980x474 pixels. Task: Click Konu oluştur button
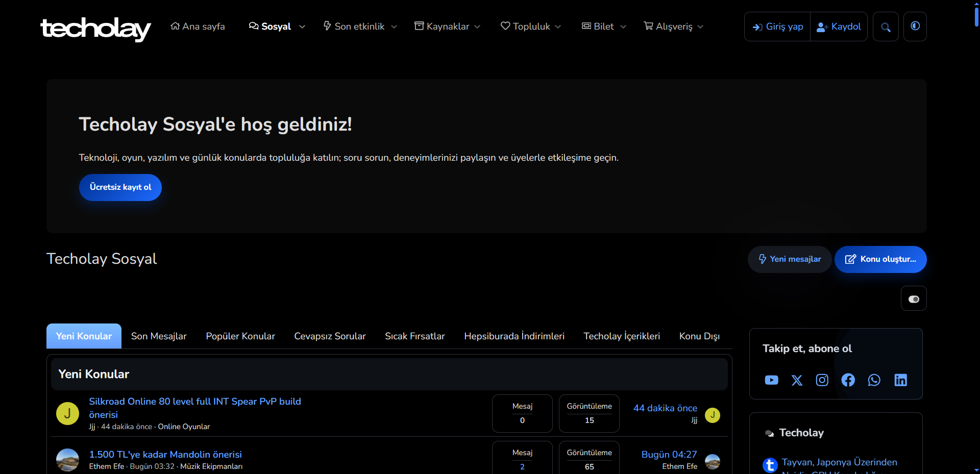[880, 259]
